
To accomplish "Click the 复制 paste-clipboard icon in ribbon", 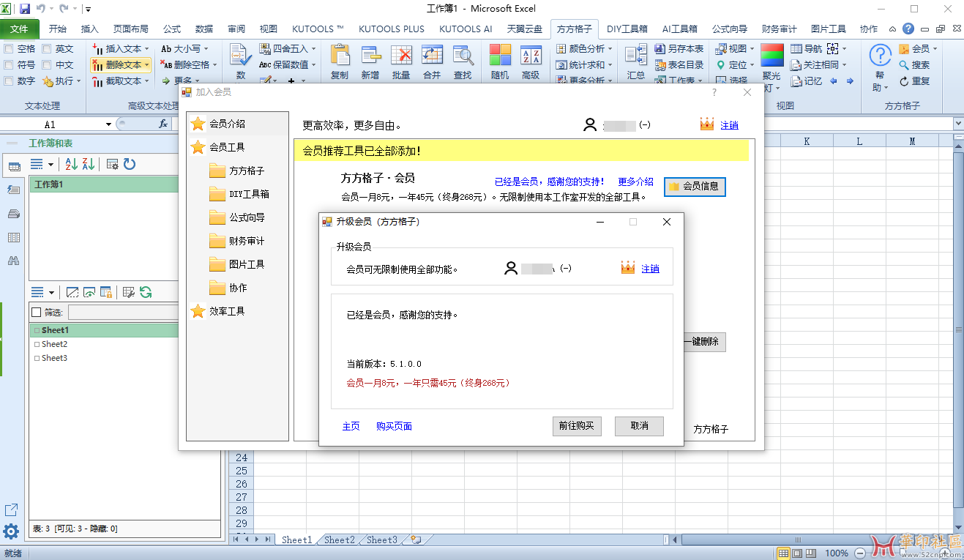I will coord(340,56).
